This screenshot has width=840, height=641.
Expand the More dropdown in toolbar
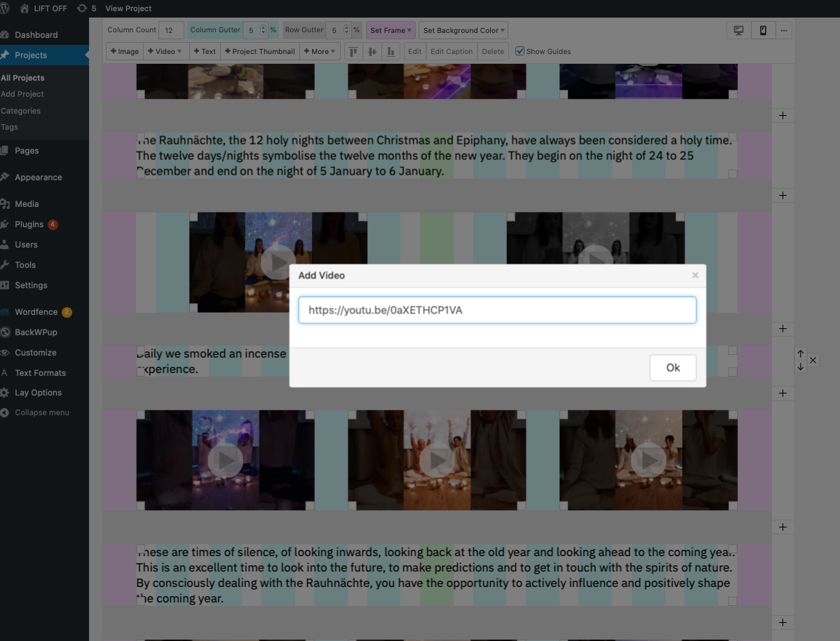click(320, 51)
